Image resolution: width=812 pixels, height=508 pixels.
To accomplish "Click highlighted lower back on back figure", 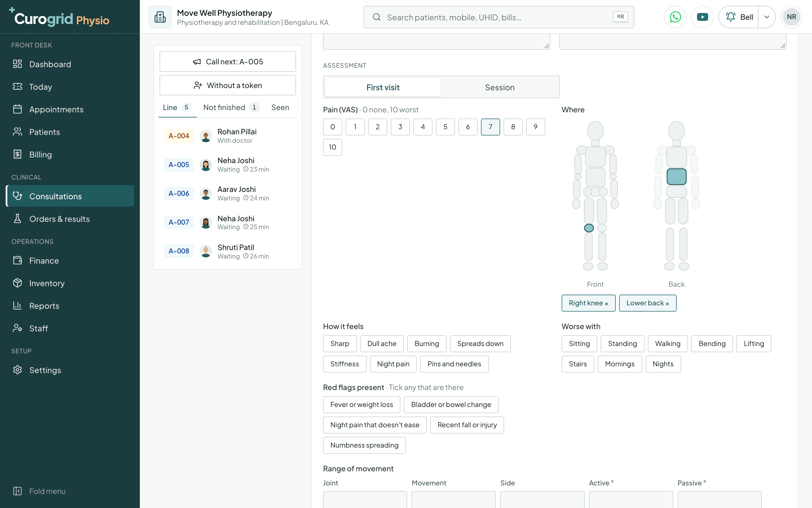I will [x=676, y=176].
